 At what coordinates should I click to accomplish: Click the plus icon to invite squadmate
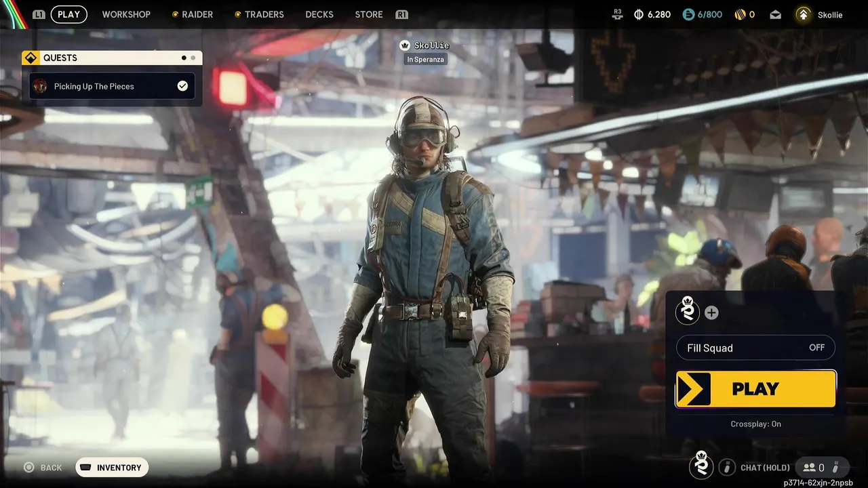pos(711,312)
